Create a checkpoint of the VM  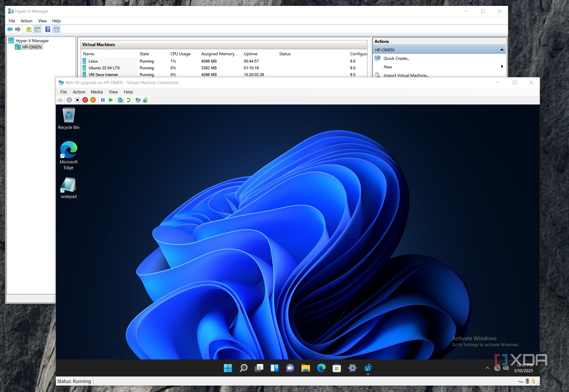pos(120,100)
